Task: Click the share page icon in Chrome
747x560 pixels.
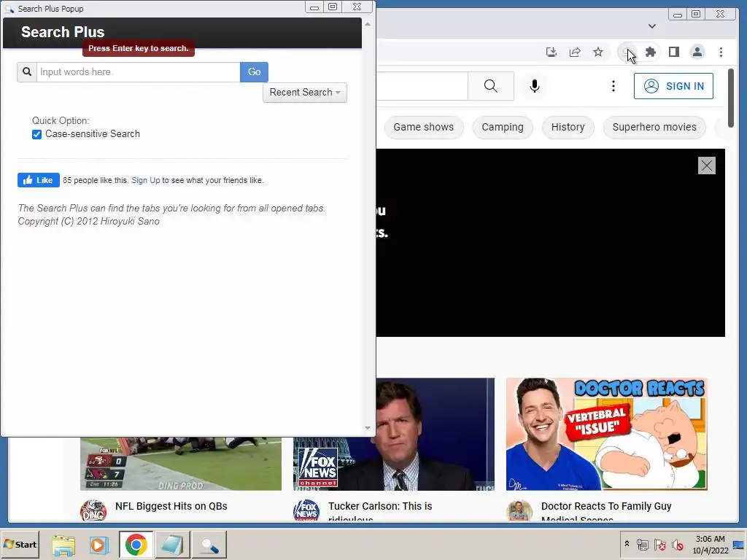Action: click(x=575, y=52)
